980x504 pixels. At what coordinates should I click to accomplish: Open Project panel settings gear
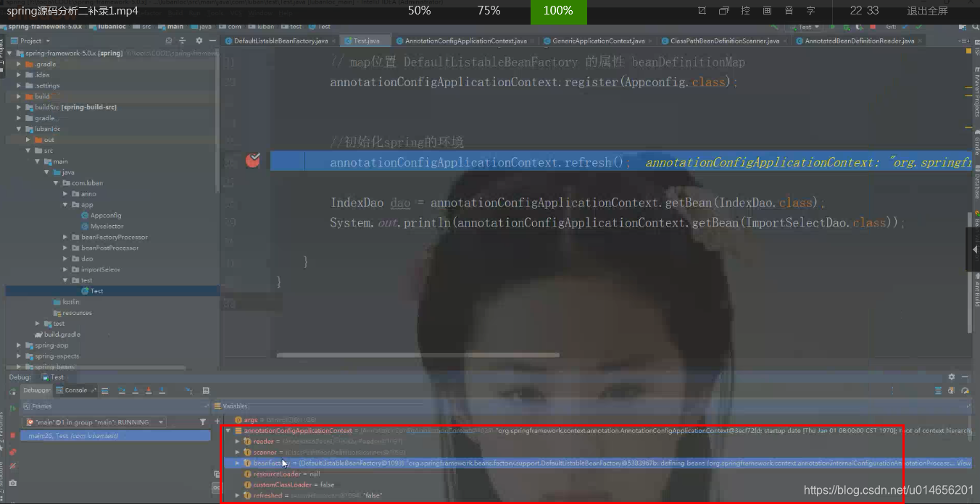click(199, 41)
